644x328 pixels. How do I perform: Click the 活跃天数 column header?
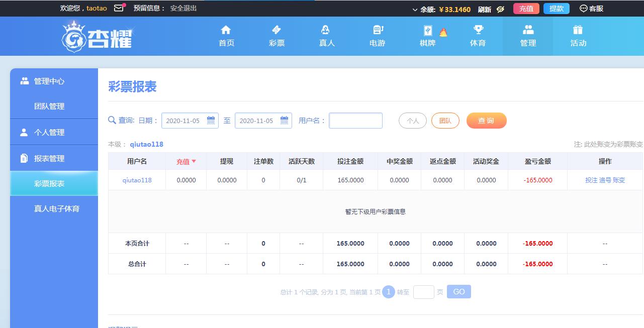[302, 161]
